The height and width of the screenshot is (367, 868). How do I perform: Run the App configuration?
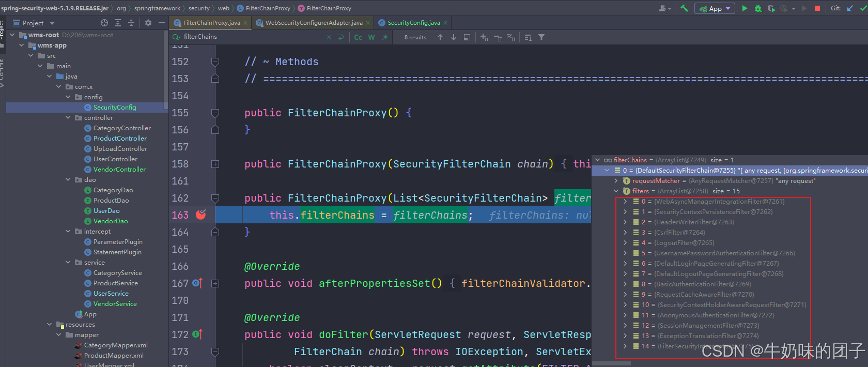point(745,8)
